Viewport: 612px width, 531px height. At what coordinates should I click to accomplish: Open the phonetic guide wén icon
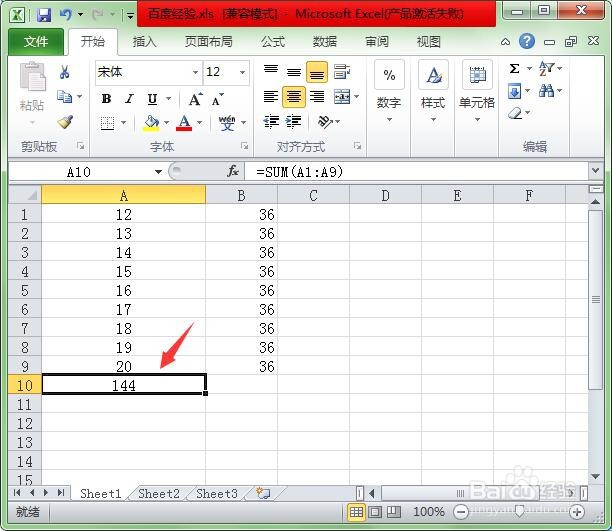pos(227,123)
